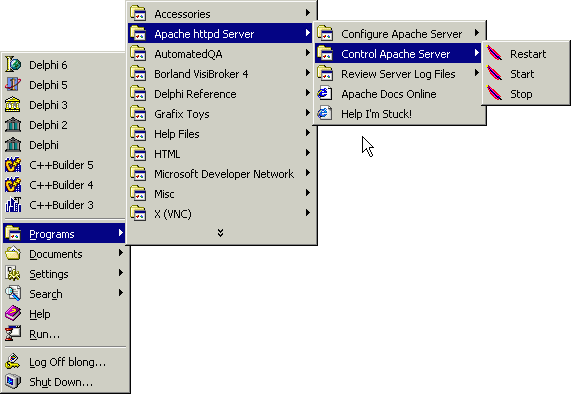Choose Stop to halt Apache
This screenshot has width=571, height=394.
pos(525,94)
